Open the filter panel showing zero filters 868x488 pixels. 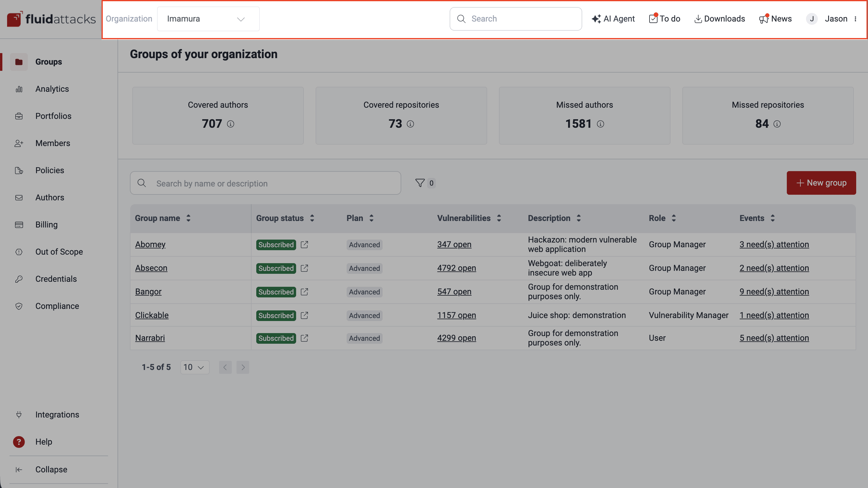(x=425, y=183)
